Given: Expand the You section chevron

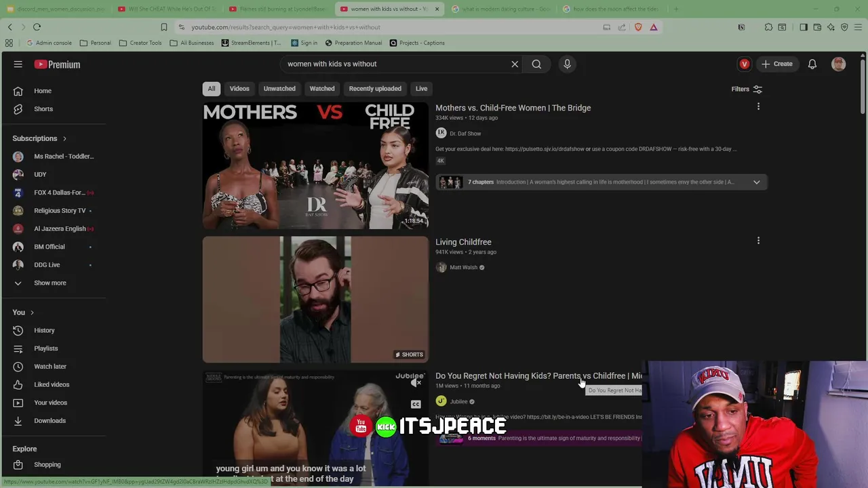Looking at the screenshot, I should point(32,312).
